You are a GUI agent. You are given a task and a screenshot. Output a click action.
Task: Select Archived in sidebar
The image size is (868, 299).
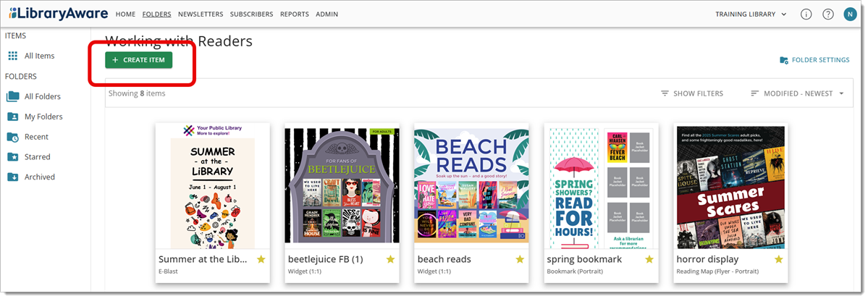coord(40,177)
